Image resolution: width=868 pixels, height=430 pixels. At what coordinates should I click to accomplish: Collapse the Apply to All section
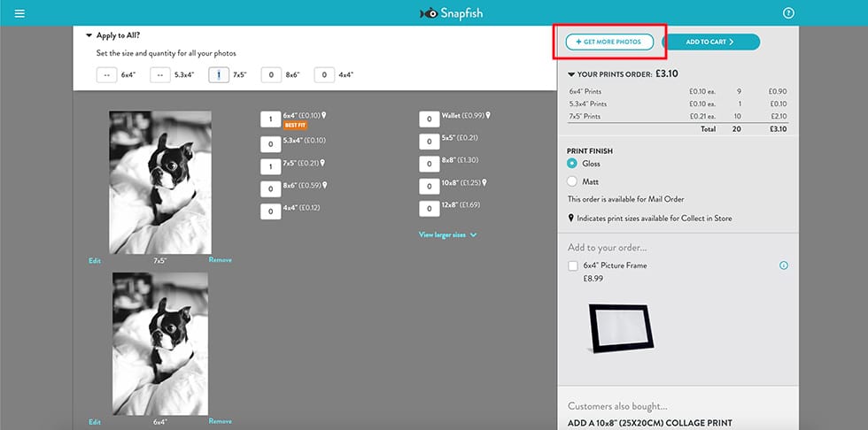click(89, 35)
